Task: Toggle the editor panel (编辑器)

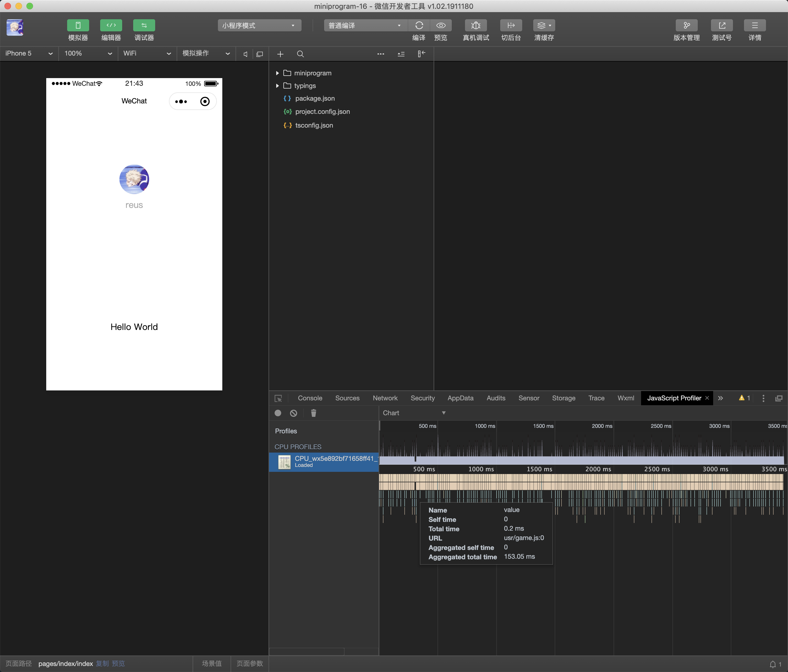Action: pos(111,26)
